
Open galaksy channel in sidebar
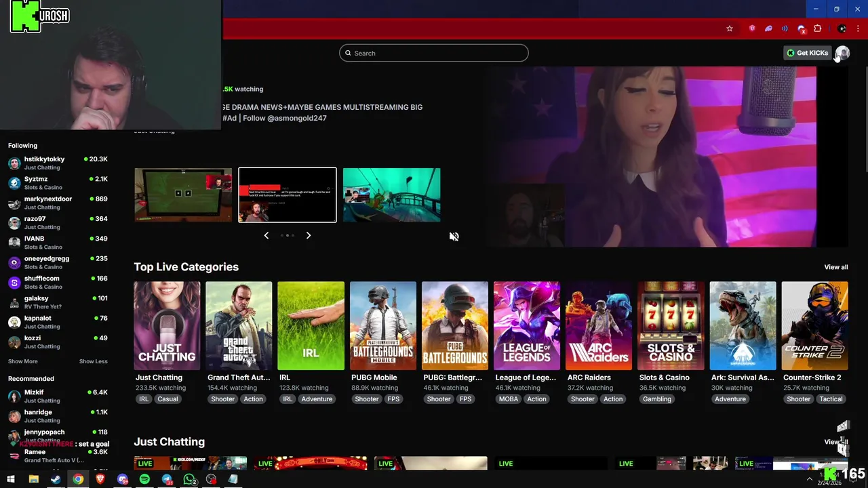point(58,302)
